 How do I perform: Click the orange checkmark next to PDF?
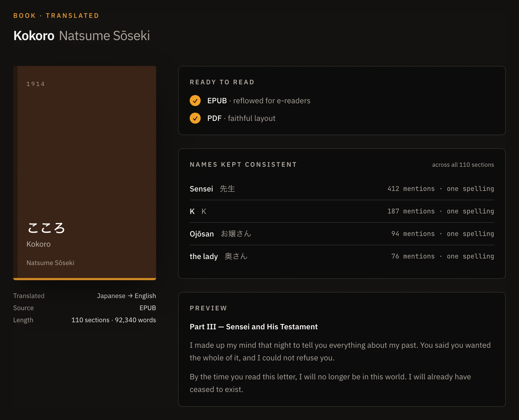coord(195,118)
